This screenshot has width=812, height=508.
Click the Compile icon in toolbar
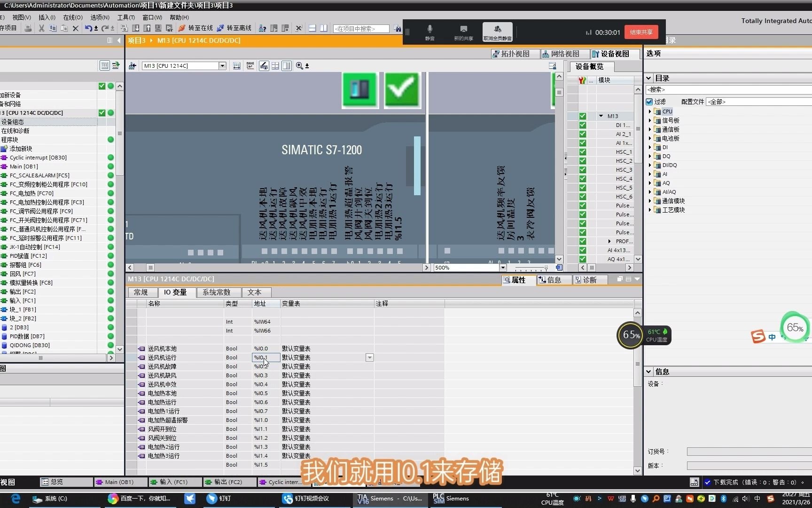(x=125, y=28)
